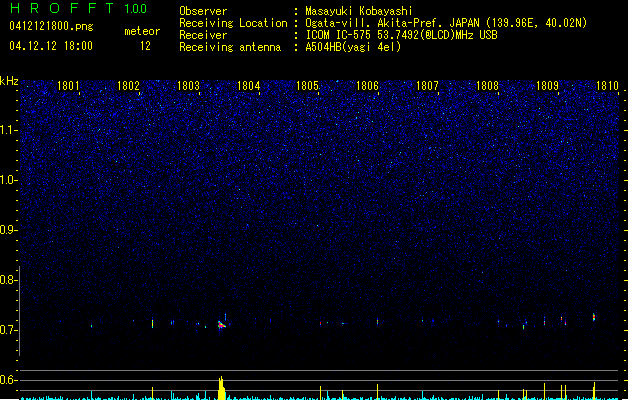
Task: Click the tallest yellow power spike in the bottom graph
Action: (x=221, y=388)
